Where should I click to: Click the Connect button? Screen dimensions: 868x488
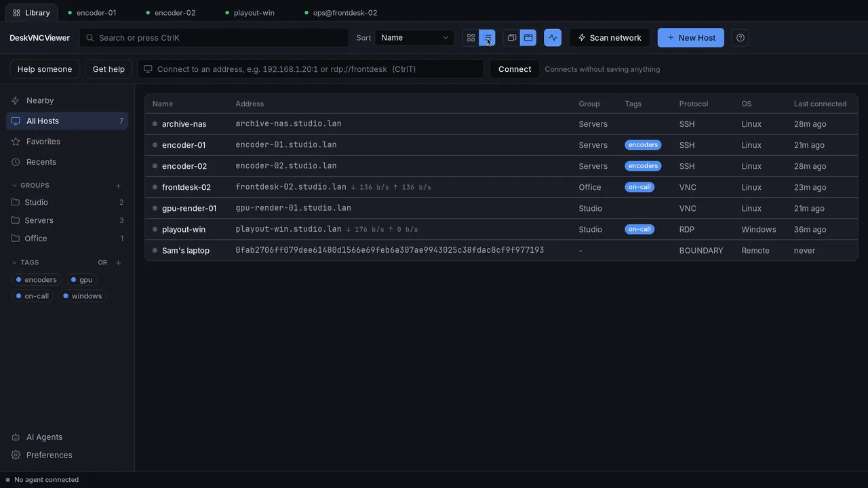pos(515,69)
